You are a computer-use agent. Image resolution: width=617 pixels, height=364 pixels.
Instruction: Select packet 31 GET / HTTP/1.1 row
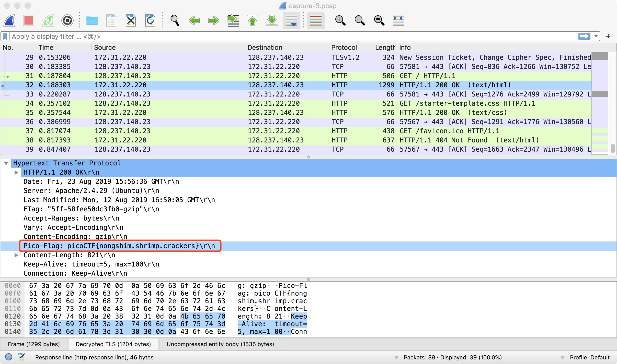click(x=296, y=76)
